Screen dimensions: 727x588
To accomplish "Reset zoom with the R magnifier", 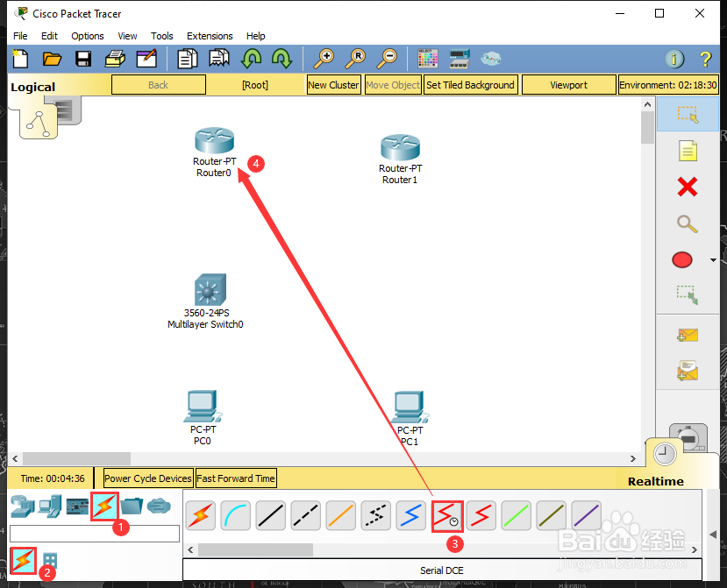I will [355, 59].
